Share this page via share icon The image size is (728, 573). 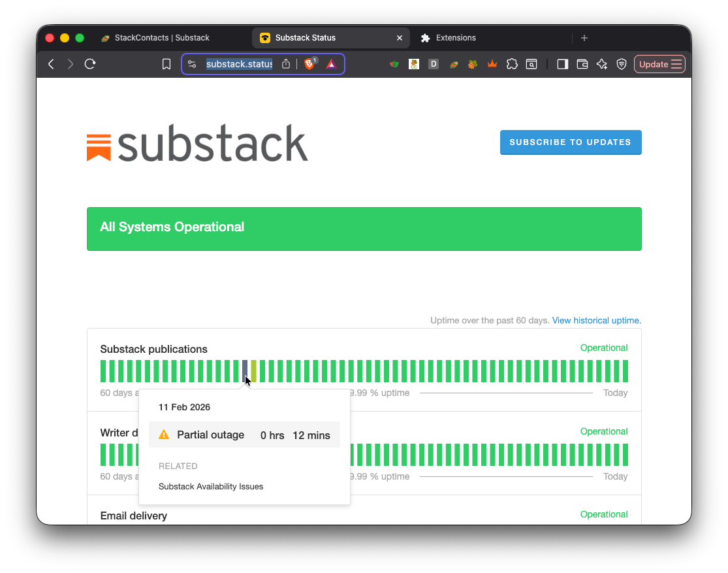coord(286,64)
